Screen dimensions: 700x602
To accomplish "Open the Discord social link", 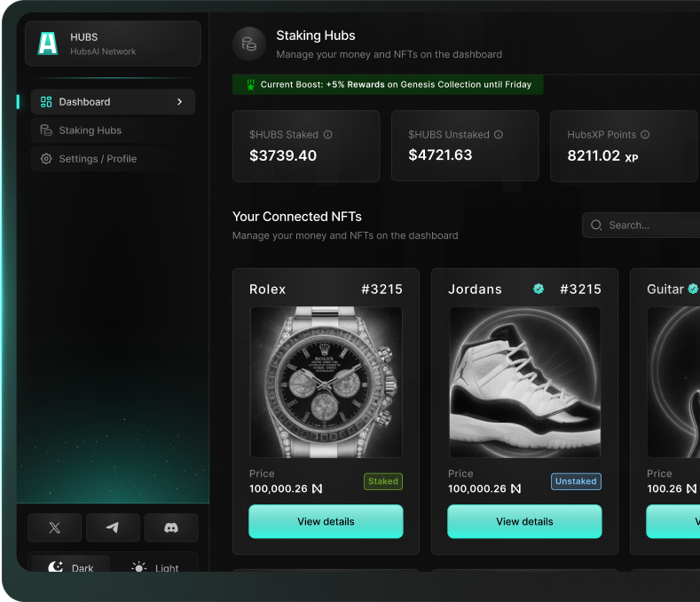I will point(171,527).
